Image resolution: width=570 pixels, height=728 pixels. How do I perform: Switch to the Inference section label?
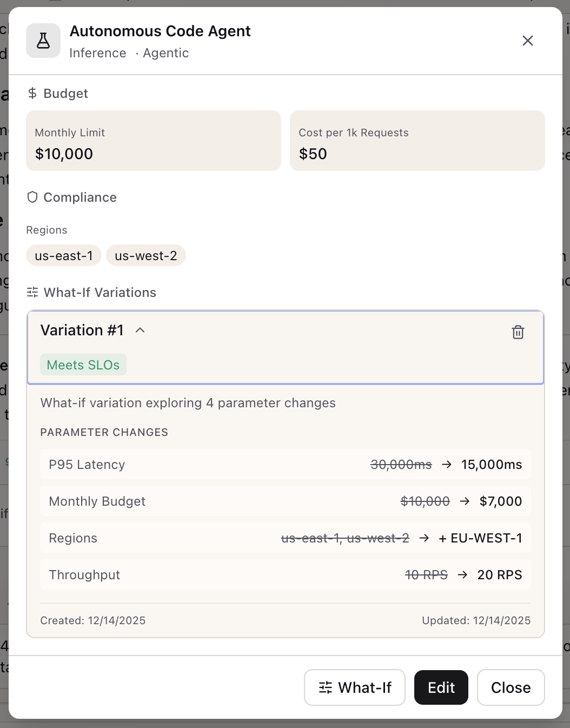(97, 53)
